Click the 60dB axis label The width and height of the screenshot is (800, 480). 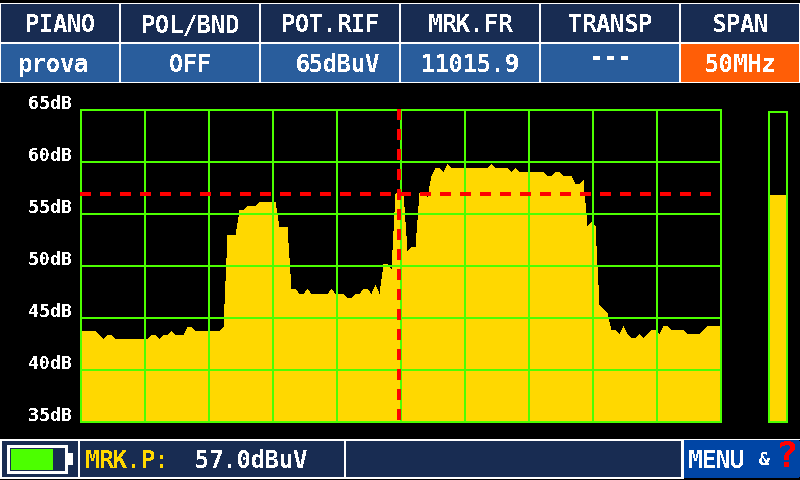[50, 155]
